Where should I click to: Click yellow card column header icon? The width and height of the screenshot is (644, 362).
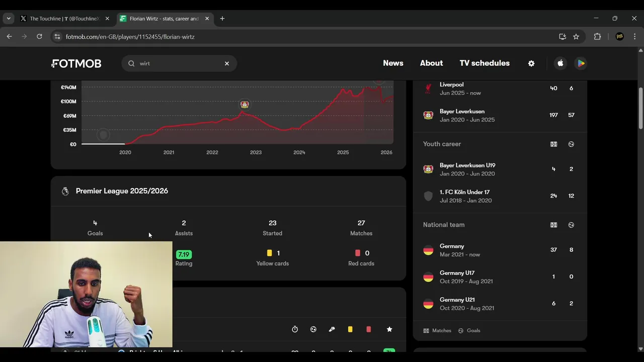350,329
